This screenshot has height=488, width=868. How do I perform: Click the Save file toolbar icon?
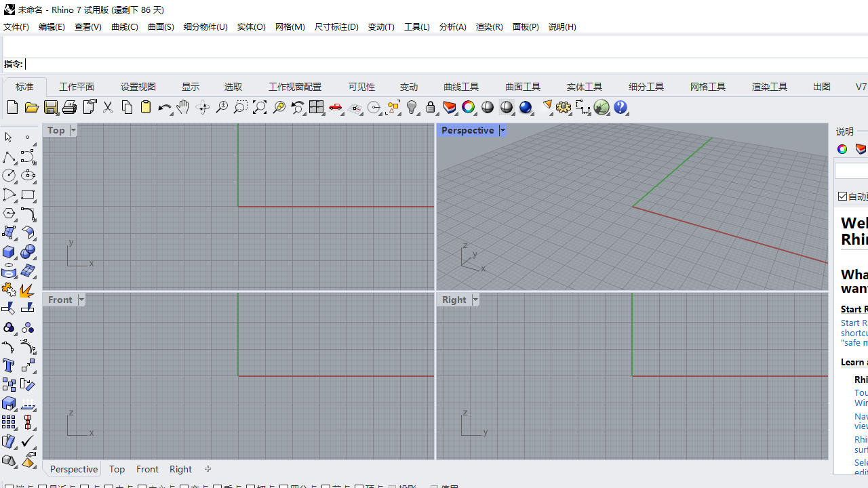coord(51,107)
